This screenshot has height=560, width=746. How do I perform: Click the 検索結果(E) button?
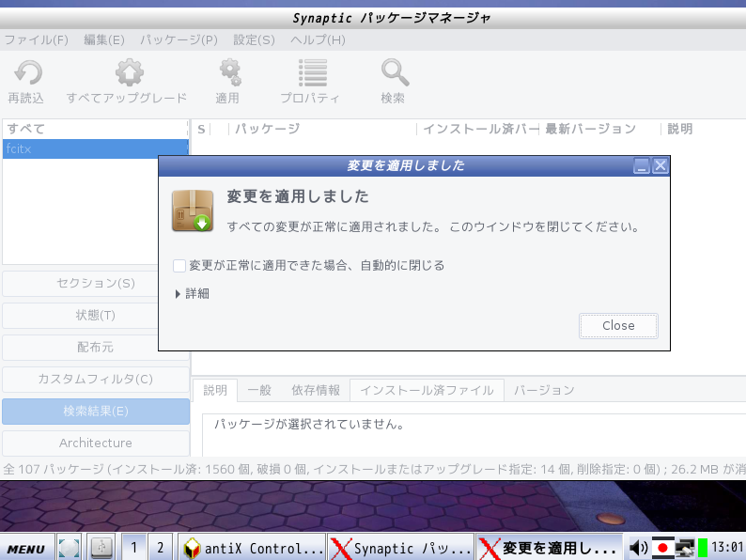[x=96, y=412]
